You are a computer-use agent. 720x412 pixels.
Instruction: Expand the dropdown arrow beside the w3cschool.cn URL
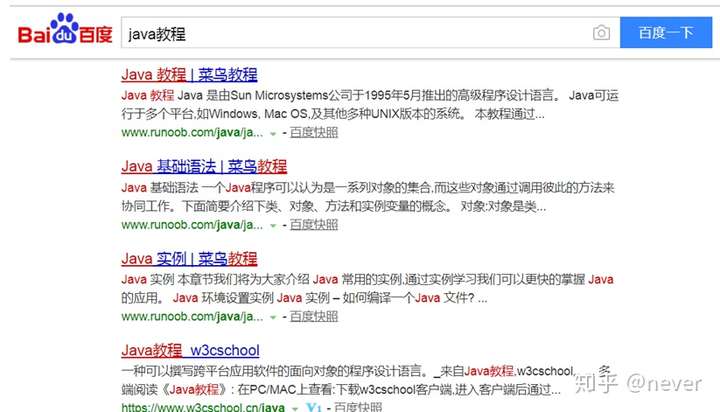[295, 408]
